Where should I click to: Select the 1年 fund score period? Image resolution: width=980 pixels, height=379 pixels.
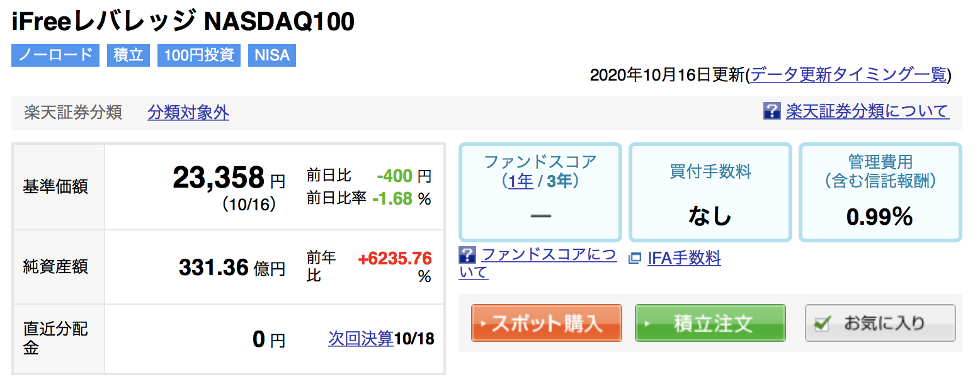(x=520, y=181)
